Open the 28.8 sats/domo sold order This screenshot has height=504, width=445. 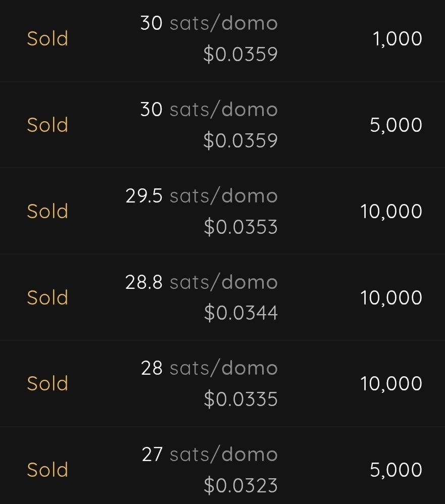(222, 297)
